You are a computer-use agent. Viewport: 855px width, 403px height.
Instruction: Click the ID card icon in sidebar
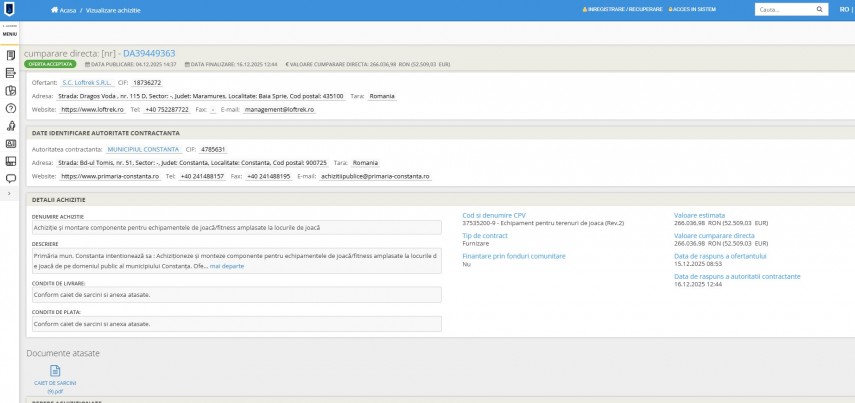coord(10,143)
